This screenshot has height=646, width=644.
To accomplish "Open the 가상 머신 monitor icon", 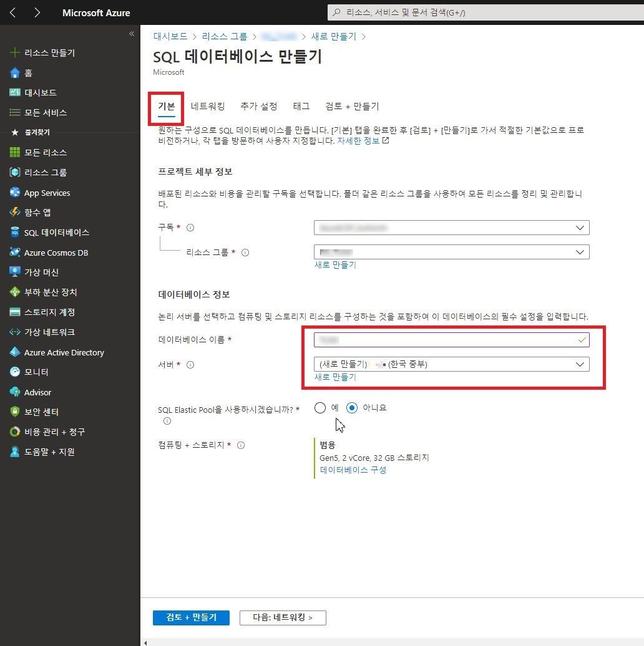I will [15, 272].
